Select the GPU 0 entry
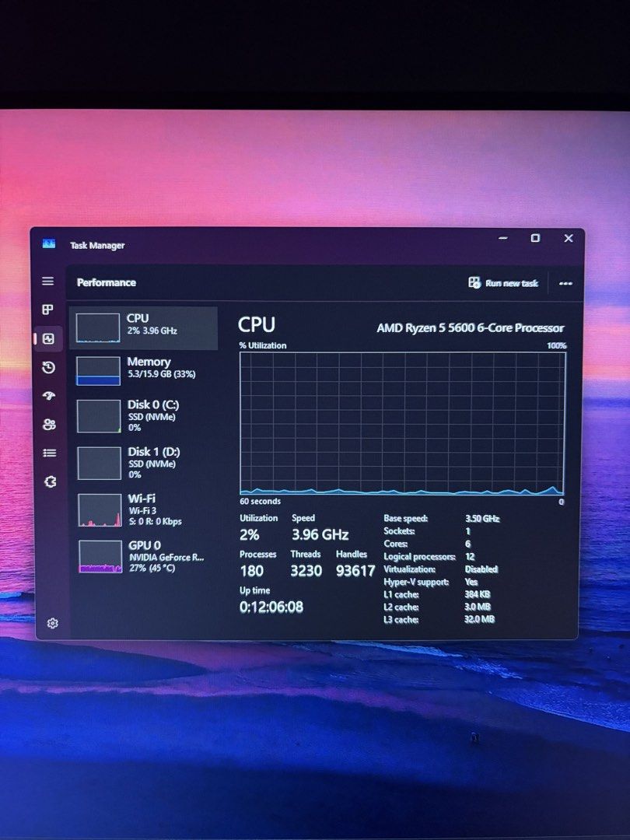630x840 pixels. tap(147, 557)
